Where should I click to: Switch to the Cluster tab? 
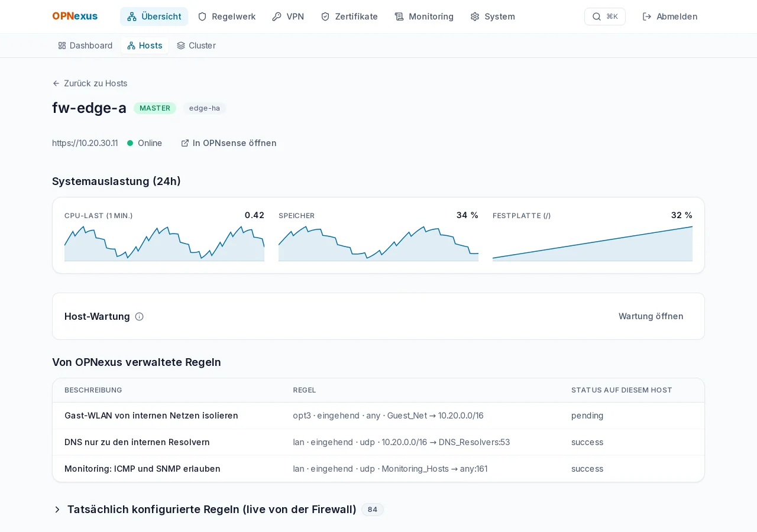pos(196,46)
